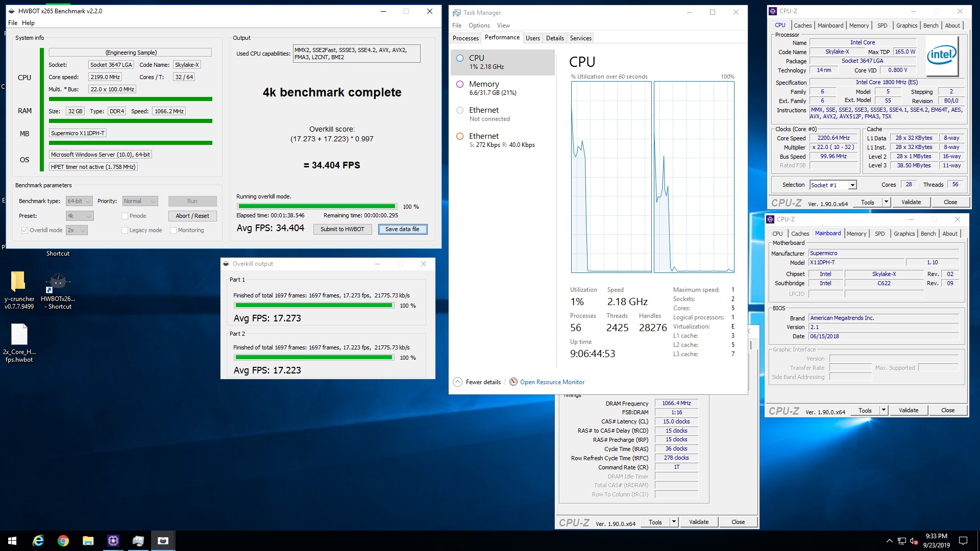Expand Tools arrow in Mainboard CPU-Z window
Image resolution: width=980 pixels, height=551 pixels.
pos(884,410)
